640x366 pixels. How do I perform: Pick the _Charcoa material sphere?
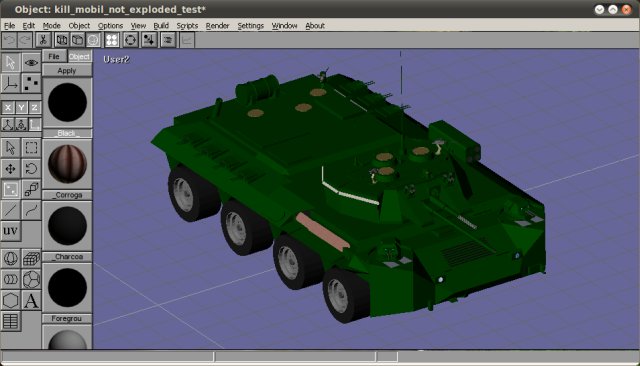67,226
